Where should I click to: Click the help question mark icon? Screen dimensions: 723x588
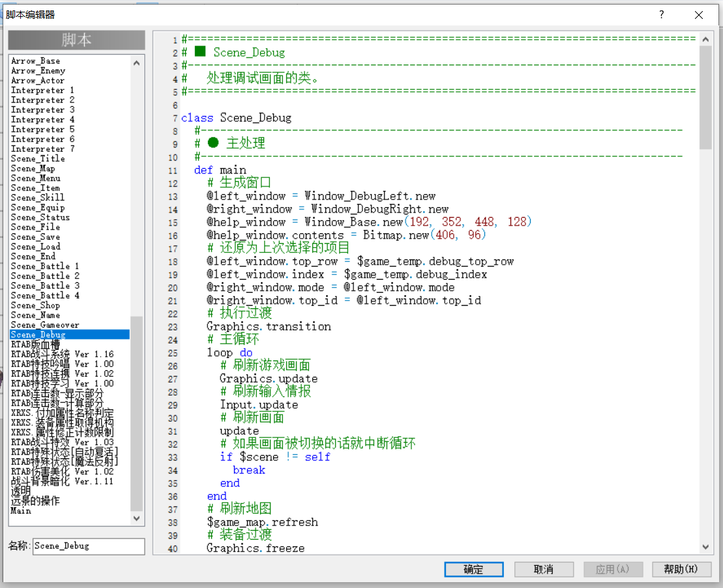pyautogui.click(x=662, y=14)
